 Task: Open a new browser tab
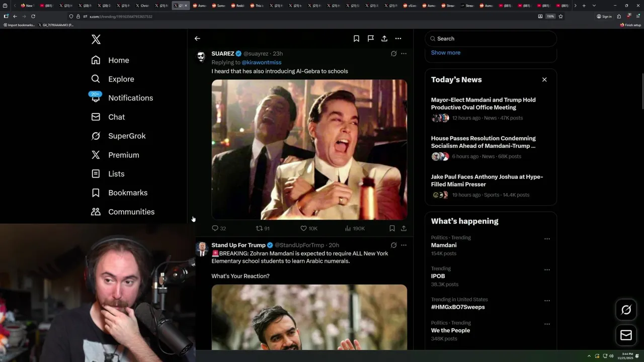pyautogui.click(x=584, y=6)
